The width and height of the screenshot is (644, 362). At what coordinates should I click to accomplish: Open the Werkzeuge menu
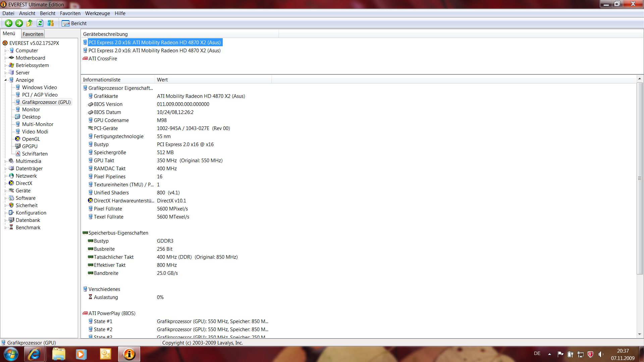tap(97, 13)
